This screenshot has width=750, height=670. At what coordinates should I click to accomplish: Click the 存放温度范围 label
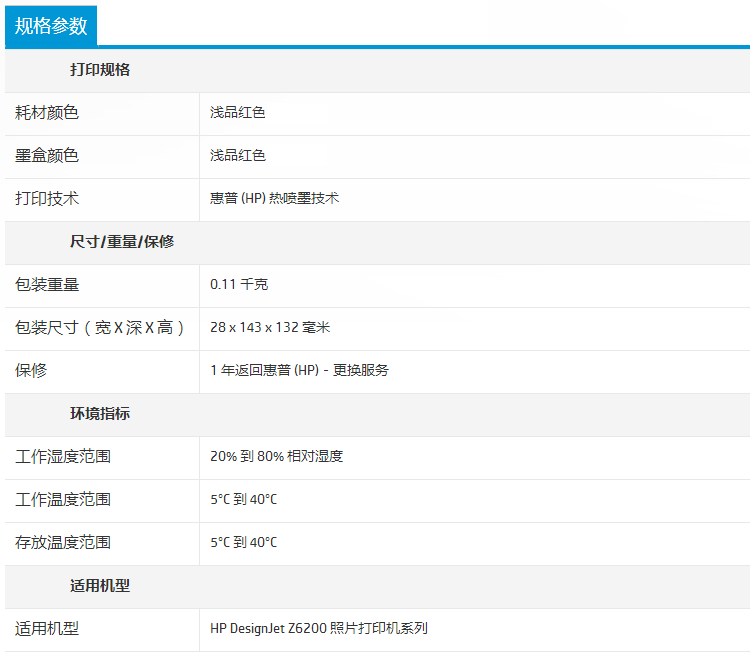tap(63, 543)
